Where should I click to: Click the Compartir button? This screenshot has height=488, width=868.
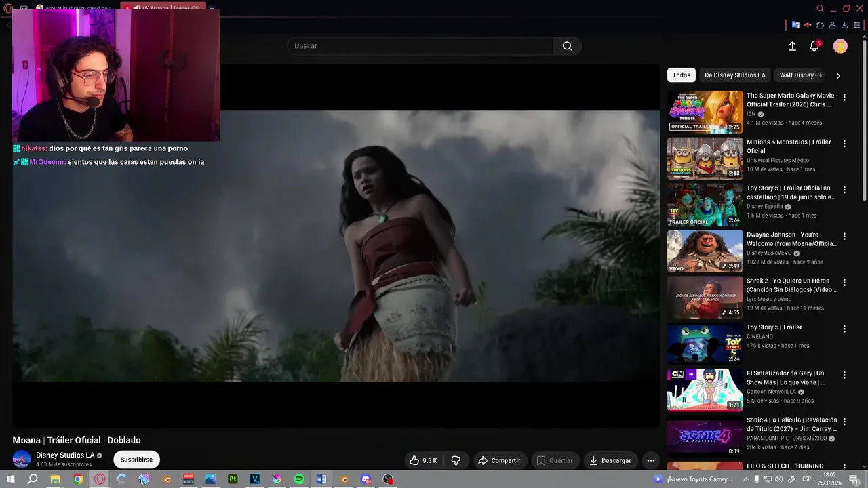499,460
